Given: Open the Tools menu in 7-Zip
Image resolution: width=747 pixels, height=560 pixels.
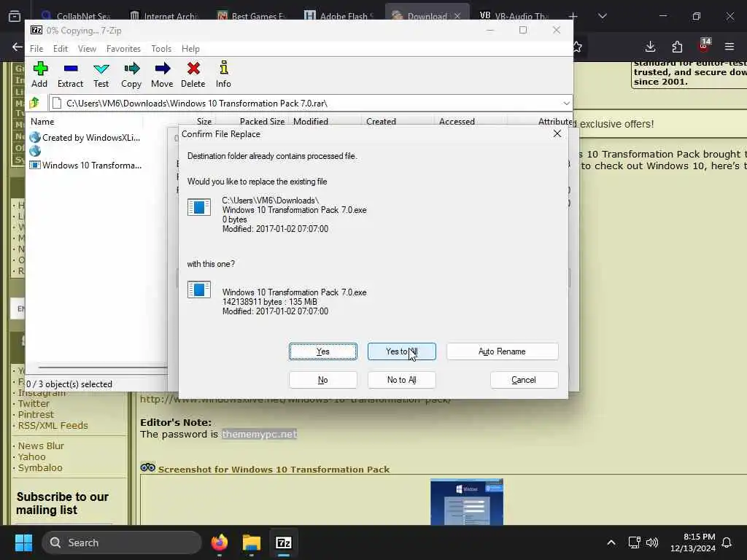Looking at the screenshot, I should tap(161, 49).
